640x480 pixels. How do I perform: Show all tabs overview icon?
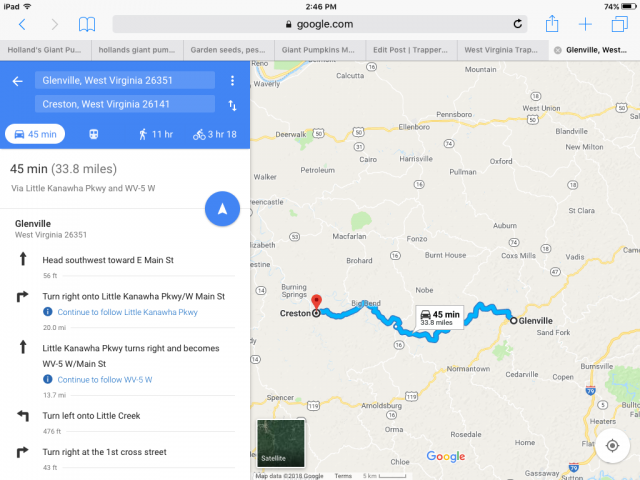click(619, 24)
